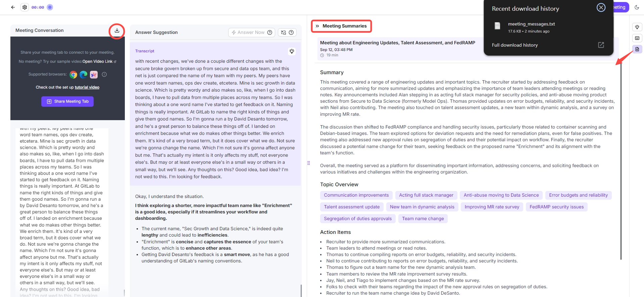644x297 pixels.
Task: Open the meeting_messages.txt download entry
Action: 531,24
